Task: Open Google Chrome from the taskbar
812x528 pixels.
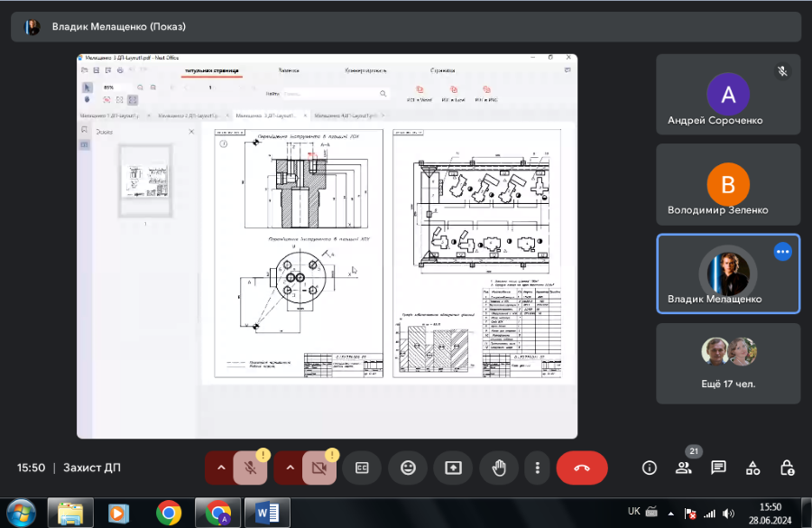Action: pos(169,513)
